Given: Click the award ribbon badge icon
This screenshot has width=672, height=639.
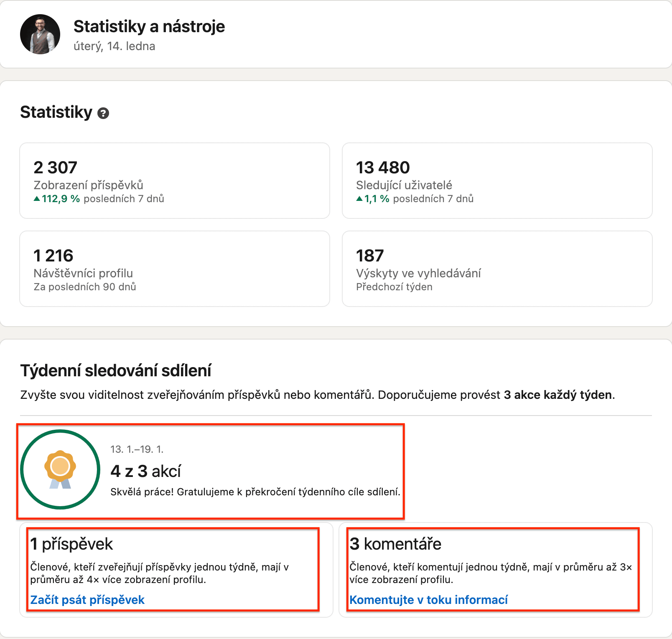Looking at the screenshot, I should (60, 469).
